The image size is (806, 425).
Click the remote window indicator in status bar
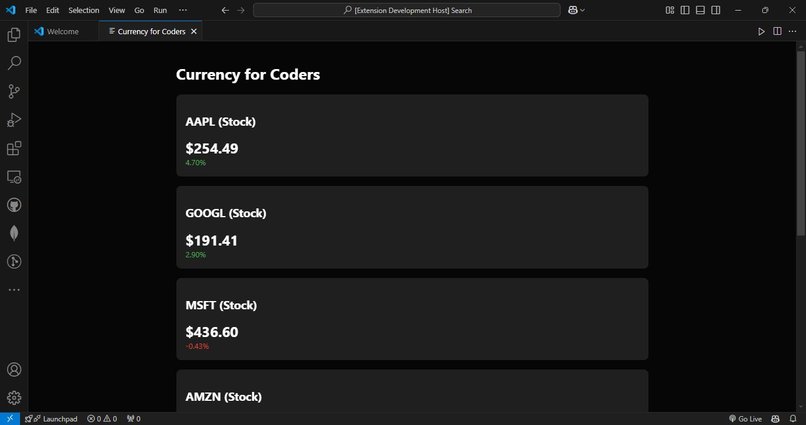pos(10,418)
